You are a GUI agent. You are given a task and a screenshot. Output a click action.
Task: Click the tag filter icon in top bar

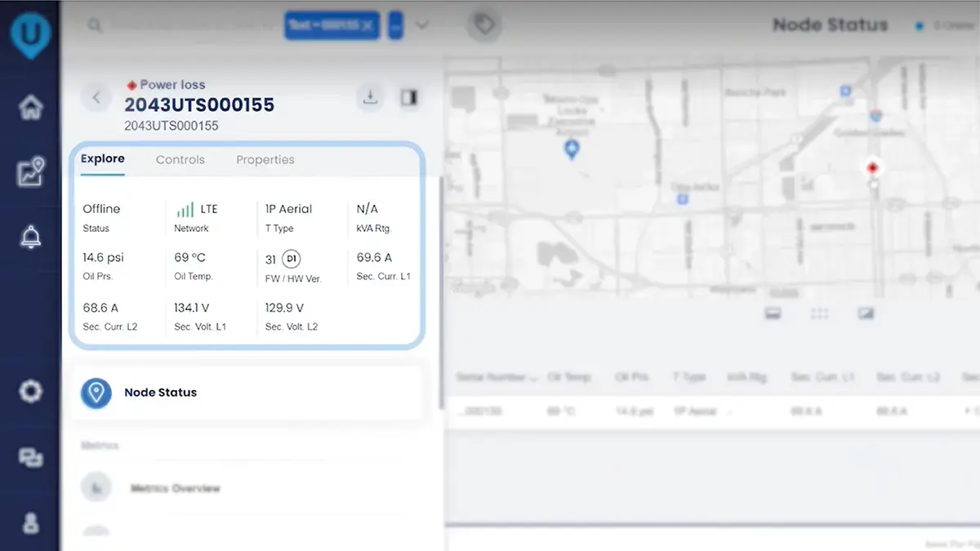click(484, 25)
